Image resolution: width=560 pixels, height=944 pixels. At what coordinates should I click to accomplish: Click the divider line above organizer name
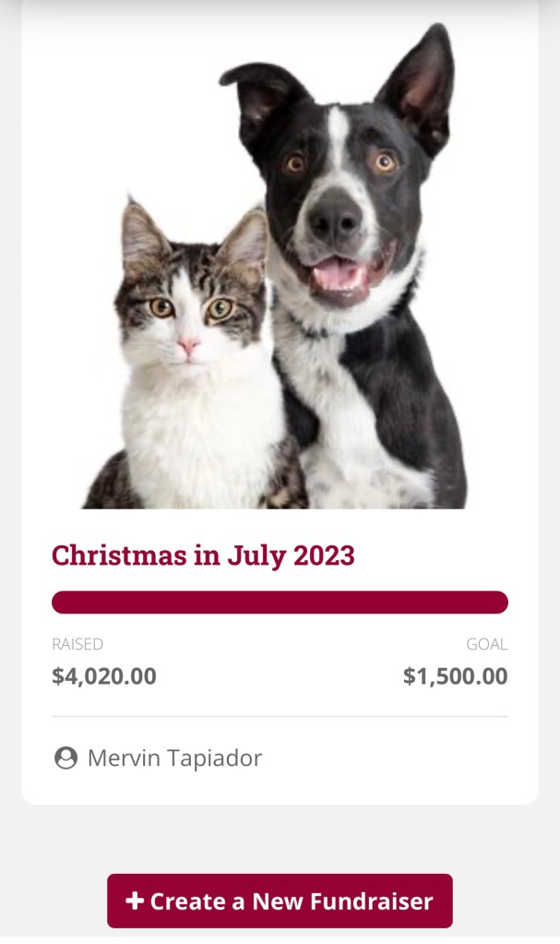pos(280,716)
